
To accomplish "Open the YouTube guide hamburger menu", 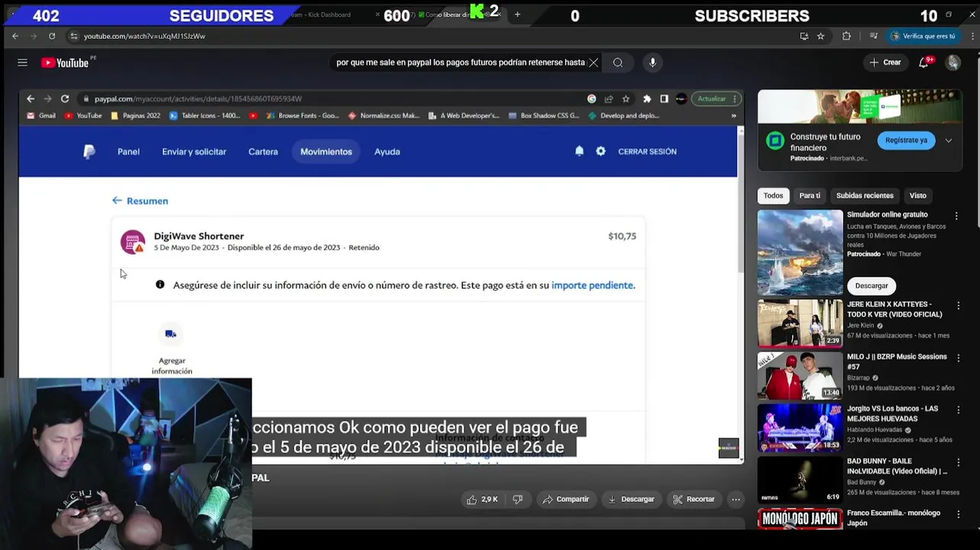I will pos(22,63).
